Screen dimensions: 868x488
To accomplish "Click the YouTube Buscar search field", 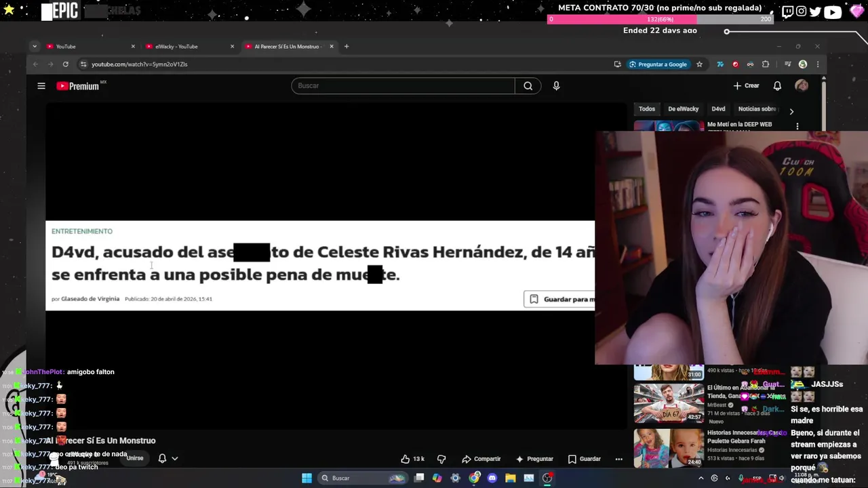I will [x=403, y=86].
